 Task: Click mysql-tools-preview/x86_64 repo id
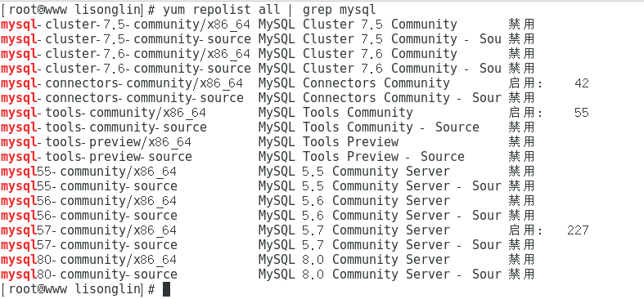[x=96, y=142]
